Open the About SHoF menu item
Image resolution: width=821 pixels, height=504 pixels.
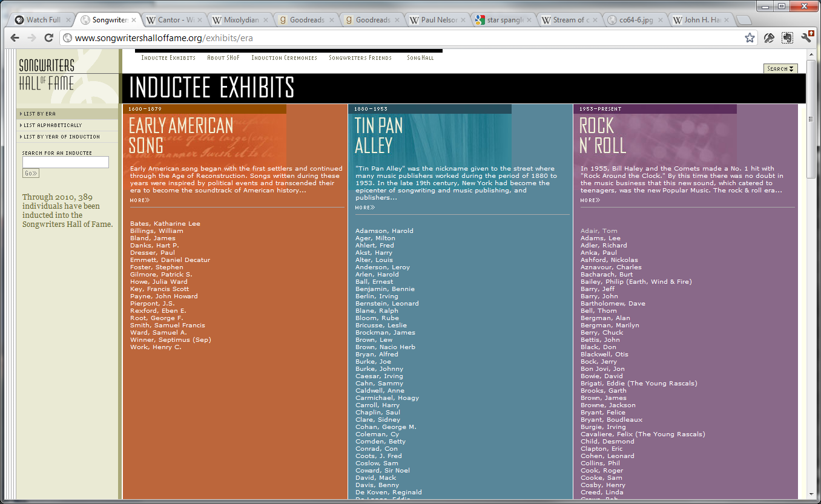[223, 58]
